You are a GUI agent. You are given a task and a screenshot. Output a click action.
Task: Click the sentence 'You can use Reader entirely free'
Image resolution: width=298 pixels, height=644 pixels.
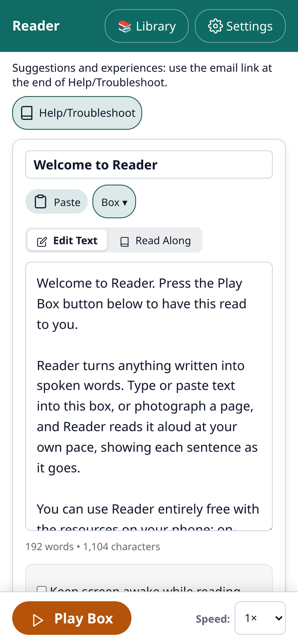click(148, 509)
